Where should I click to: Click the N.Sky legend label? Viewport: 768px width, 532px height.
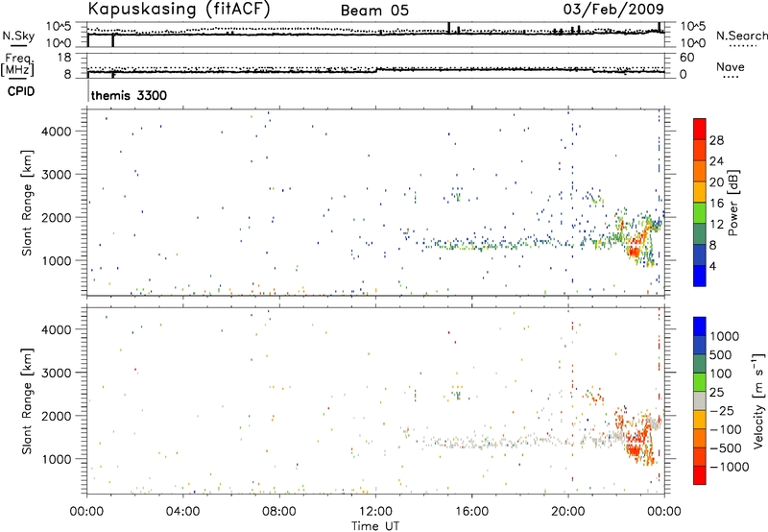(18, 36)
